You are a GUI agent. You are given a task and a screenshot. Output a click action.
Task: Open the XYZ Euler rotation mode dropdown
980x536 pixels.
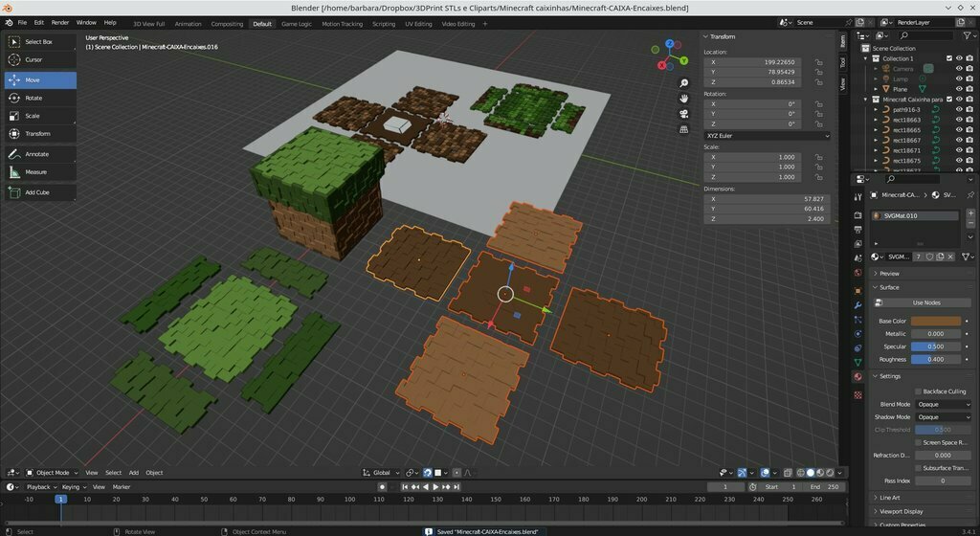[x=766, y=136]
